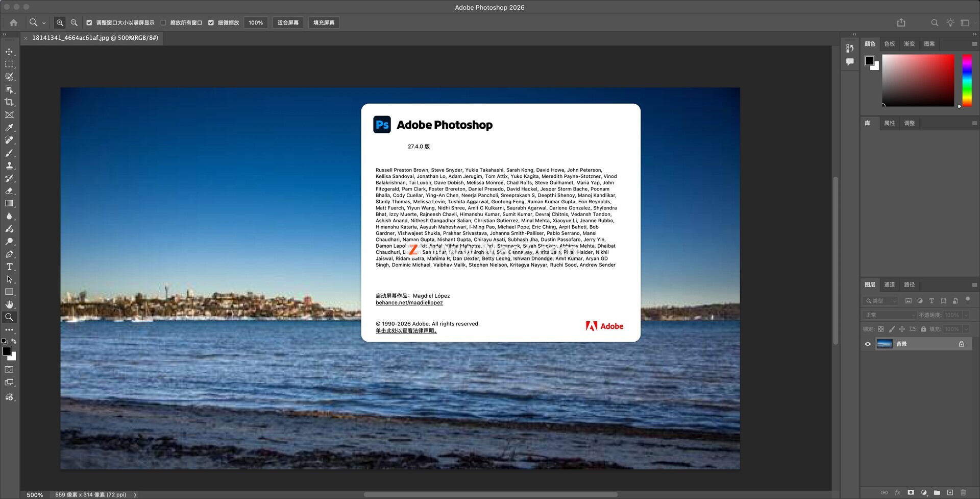Image resolution: width=980 pixels, height=499 pixels.
Task: Select the Clone Stamp tool
Action: click(9, 165)
